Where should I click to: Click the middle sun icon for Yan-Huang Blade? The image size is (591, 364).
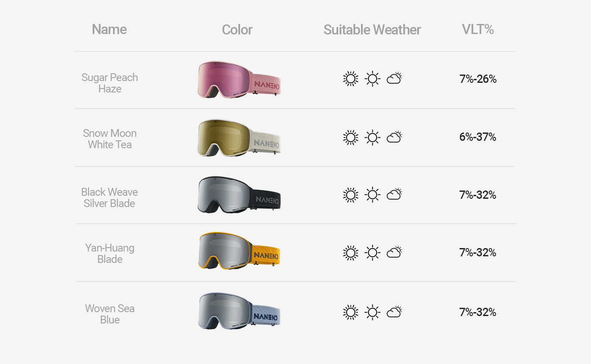[x=372, y=253]
